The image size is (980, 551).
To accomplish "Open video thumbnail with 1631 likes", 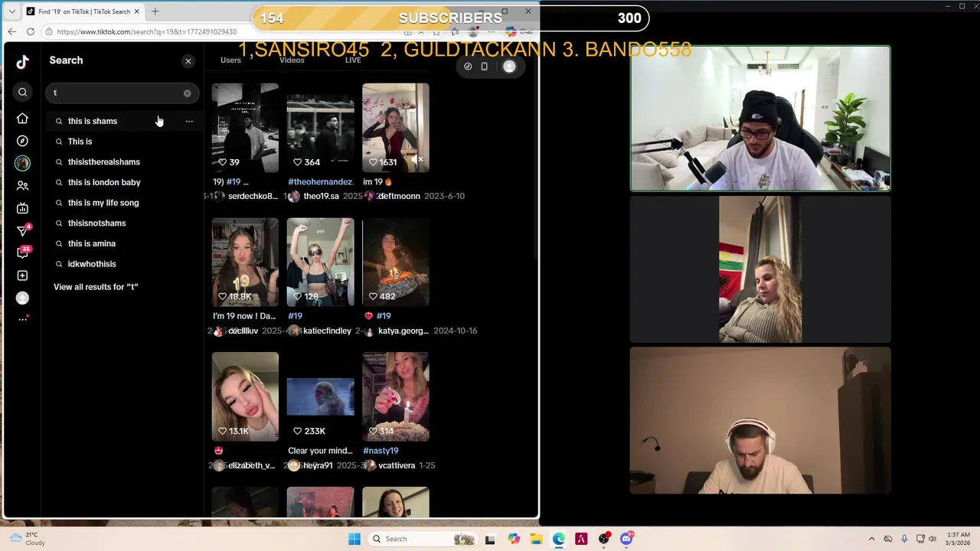I will pyautogui.click(x=396, y=128).
